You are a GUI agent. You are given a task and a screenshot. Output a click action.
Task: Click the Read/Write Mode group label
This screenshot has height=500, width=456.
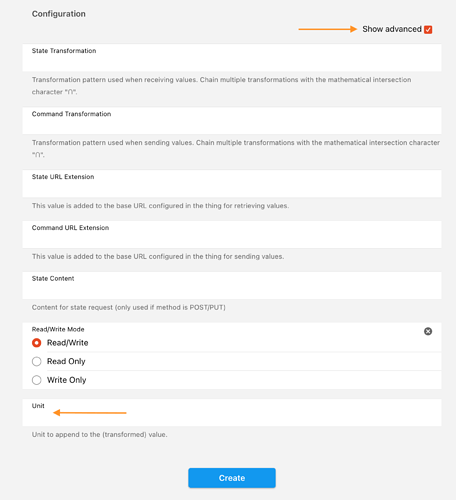tap(58, 329)
